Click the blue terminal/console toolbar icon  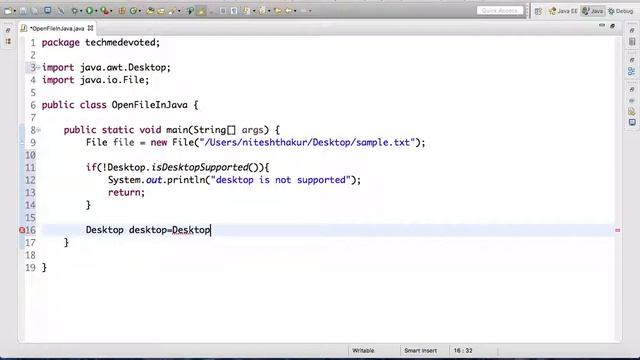tap(48, 11)
